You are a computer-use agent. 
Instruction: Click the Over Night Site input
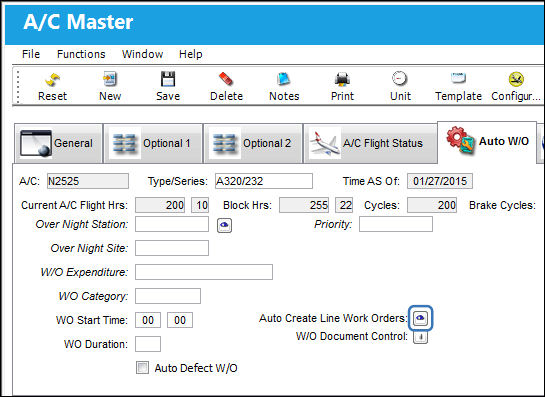pyautogui.click(x=172, y=248)
